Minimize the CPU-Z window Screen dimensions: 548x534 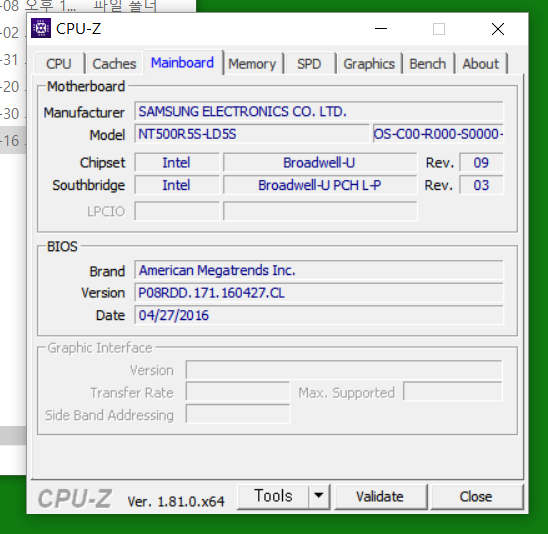click(x=381, y=29)
